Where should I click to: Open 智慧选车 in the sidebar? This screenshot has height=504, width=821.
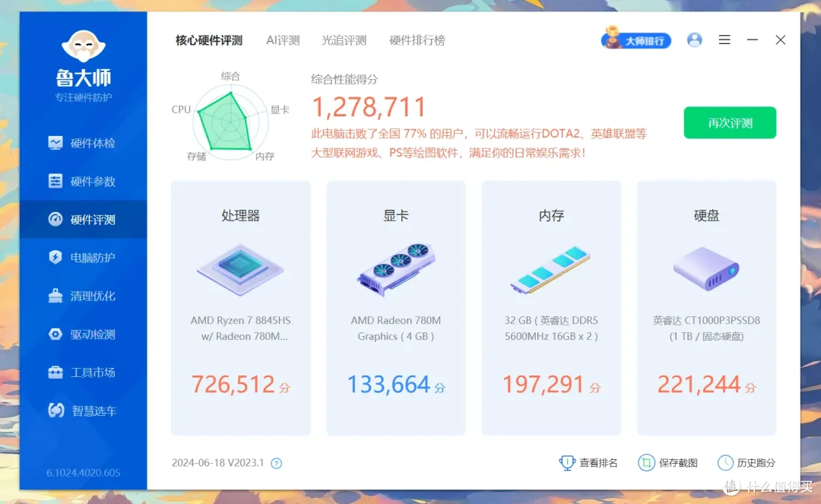(84, 410)
